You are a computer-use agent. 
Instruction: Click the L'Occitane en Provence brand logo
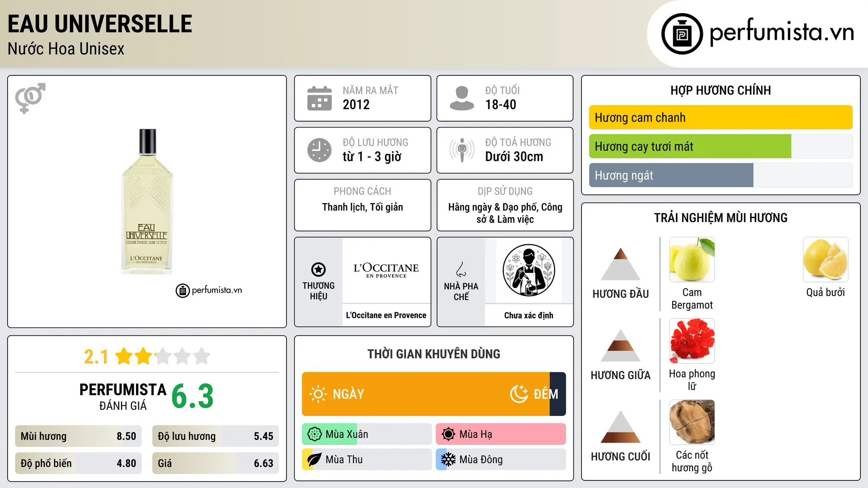point(386,270)
